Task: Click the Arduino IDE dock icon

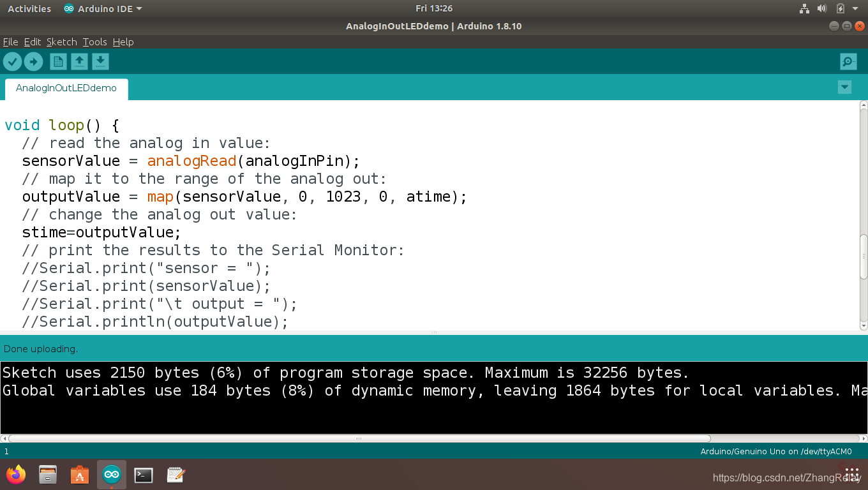Action: coord(112,475)
